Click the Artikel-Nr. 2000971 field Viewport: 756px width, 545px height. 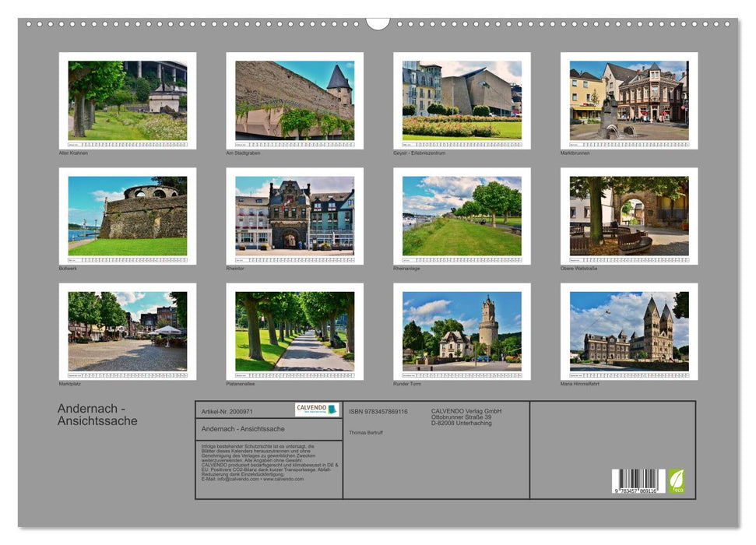(227, 410)
